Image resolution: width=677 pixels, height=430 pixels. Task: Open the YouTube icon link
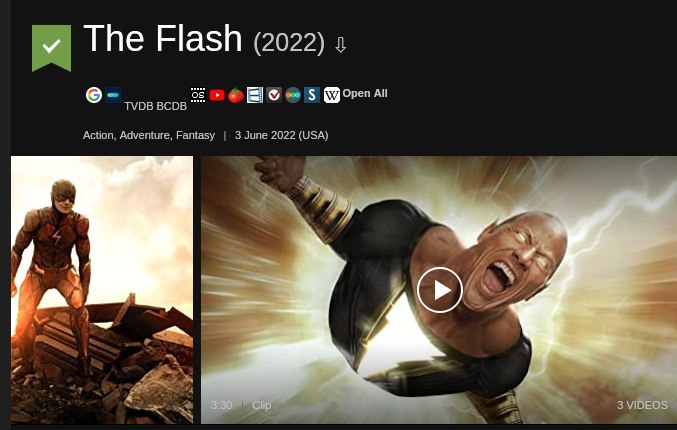click(x=217, y=95)
